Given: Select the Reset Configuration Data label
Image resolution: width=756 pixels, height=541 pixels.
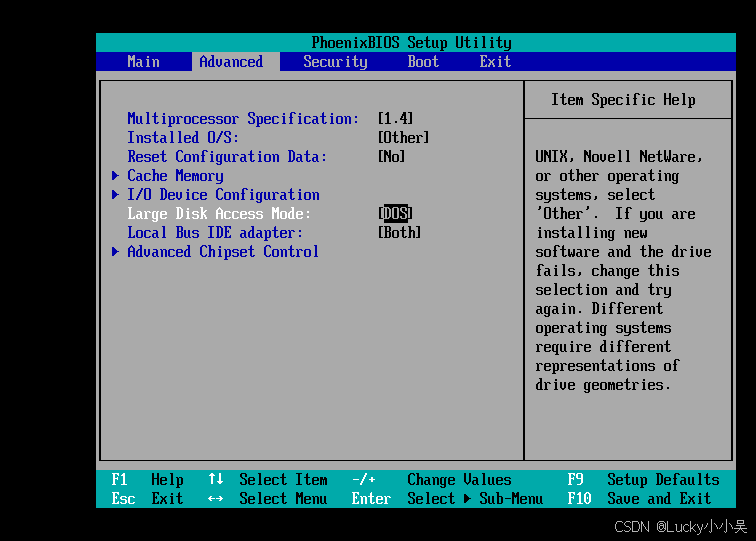Looking at the screenshot, I should (x=227, y=156).
